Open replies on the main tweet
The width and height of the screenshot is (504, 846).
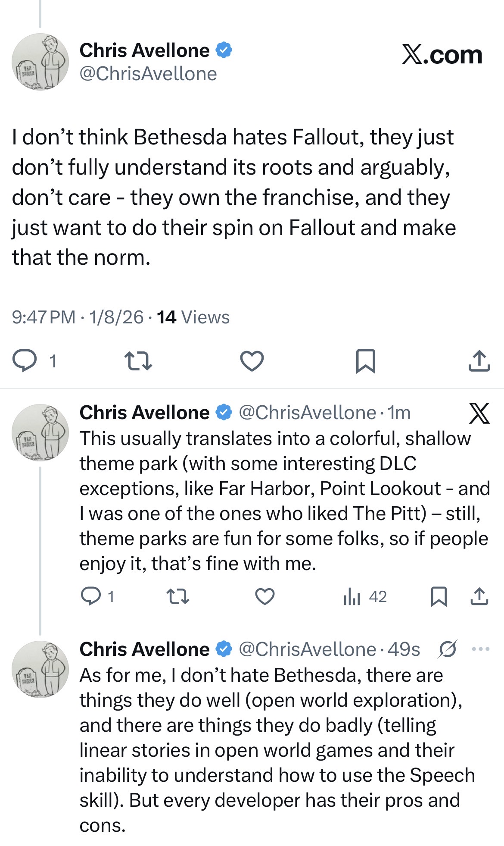point(34,361)
